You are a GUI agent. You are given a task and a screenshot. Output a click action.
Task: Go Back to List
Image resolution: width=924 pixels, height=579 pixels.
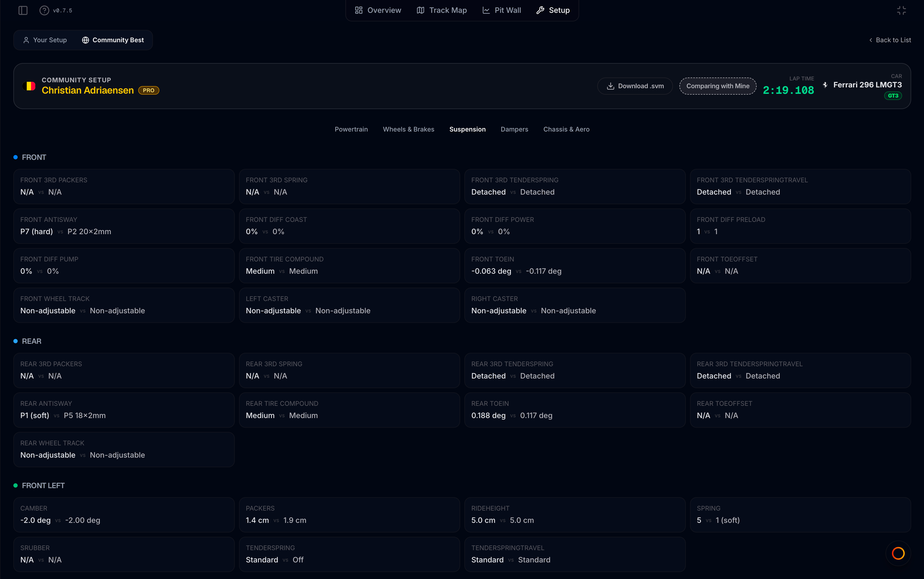(890, 40)
